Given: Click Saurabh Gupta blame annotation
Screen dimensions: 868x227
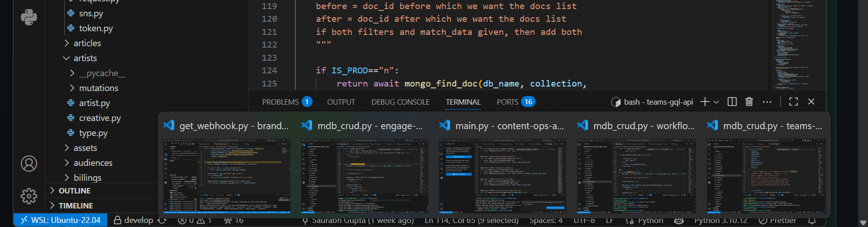Looking at the screenshot, I should [x=357, y=220].
